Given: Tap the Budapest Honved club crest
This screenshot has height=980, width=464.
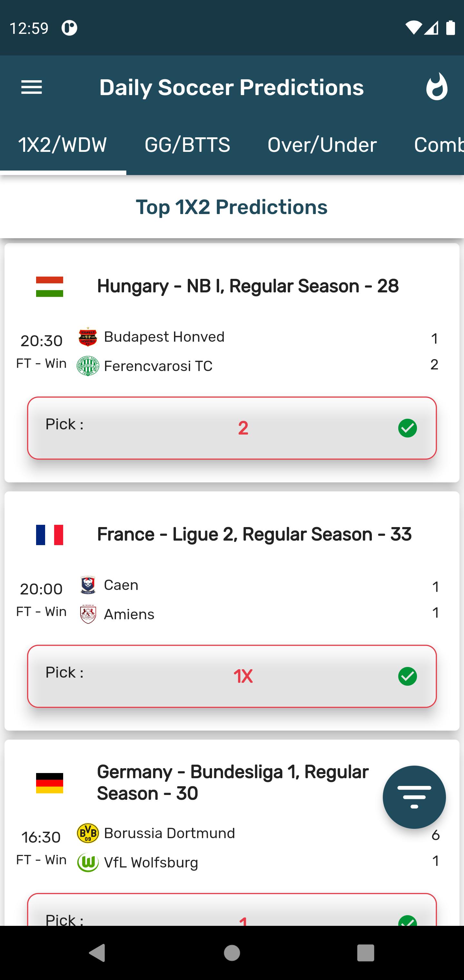Looking at the screenshot, I should pyautogui.click(x=88, y=337).
